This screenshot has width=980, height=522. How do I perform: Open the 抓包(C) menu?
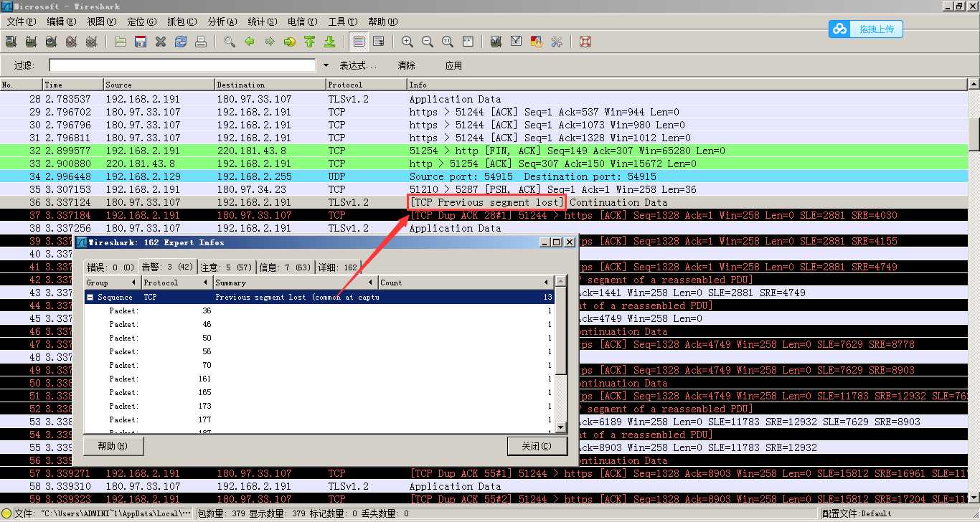182,22
